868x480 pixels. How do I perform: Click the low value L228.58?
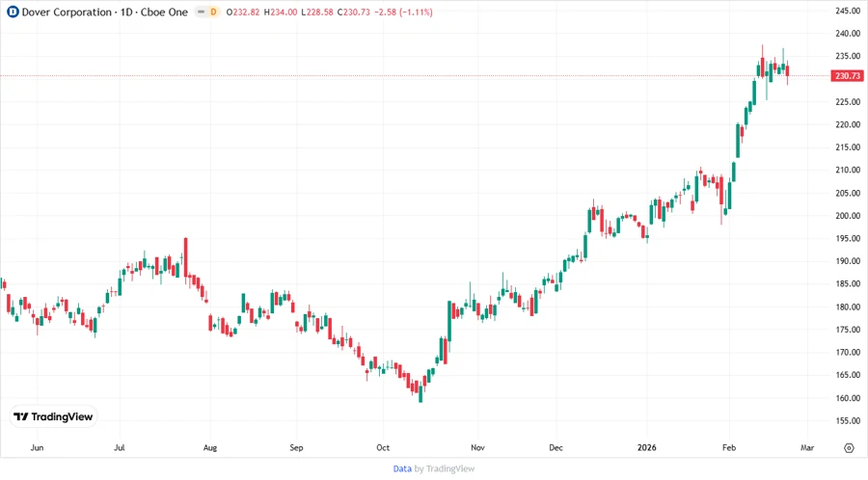[x=317, y=12]
